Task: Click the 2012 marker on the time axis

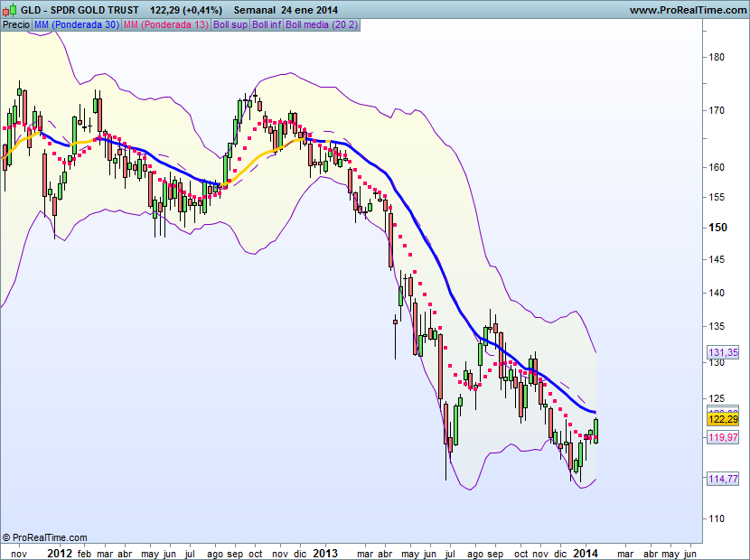Action: pos(59,551)
